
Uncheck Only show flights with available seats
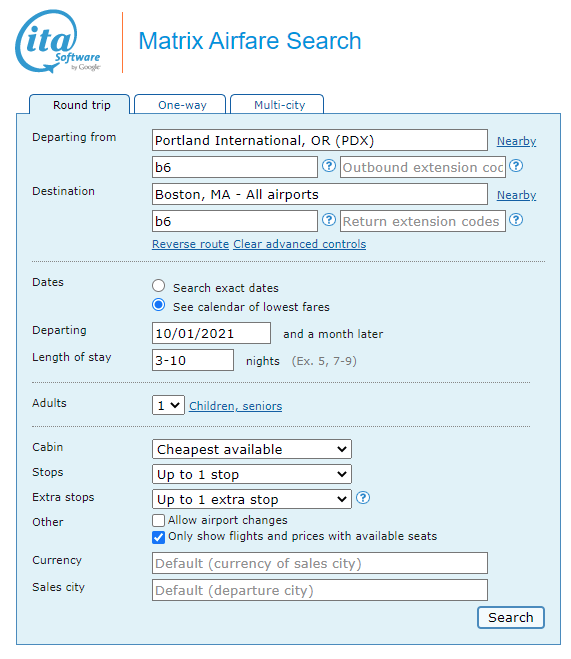[x=158, y=537]
